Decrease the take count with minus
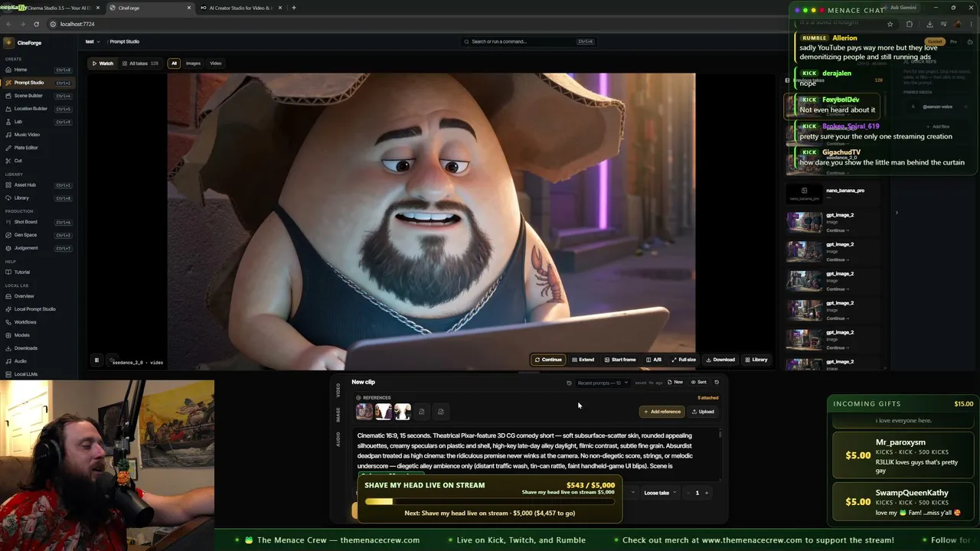The image size is (980, 551). (x=688, y=493)
